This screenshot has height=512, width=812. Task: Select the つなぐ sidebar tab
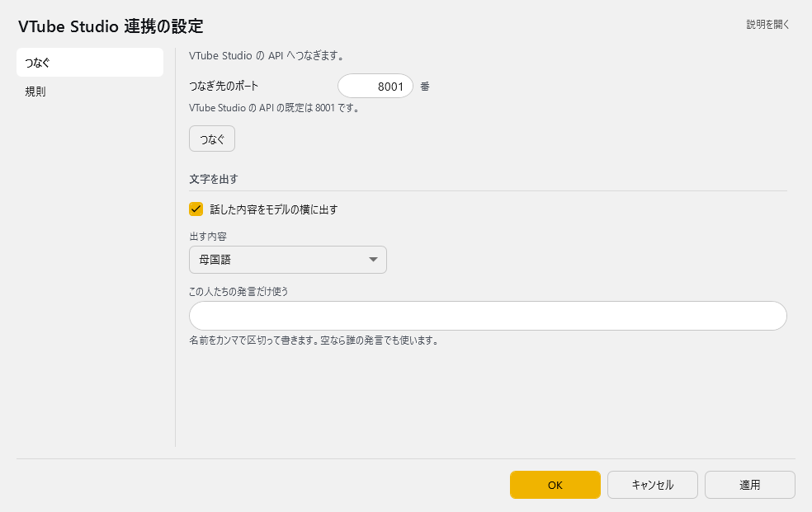click(x=90, y=63)
